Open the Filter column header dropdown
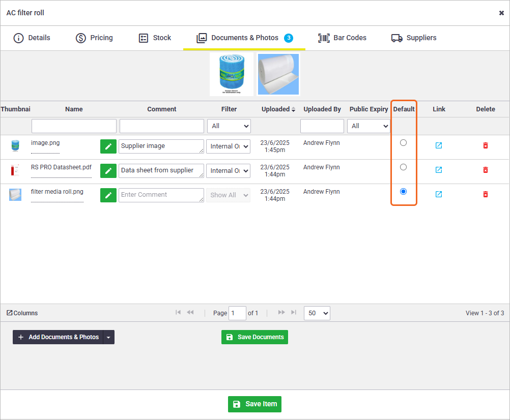510x420 pixels. [x=229, y=126]
